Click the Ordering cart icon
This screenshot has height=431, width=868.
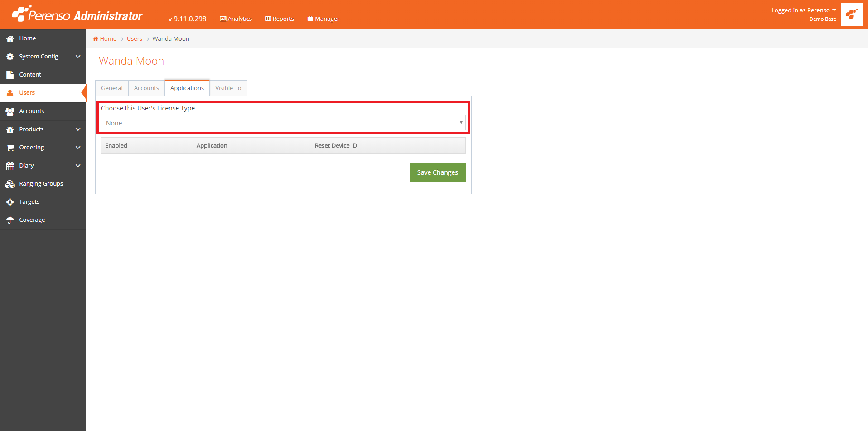click(10, 148)
